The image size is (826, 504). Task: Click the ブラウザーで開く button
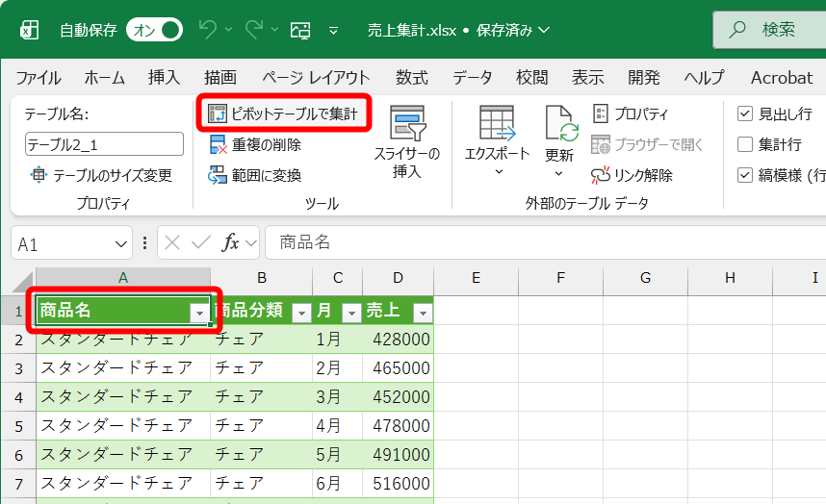(647, 144)
